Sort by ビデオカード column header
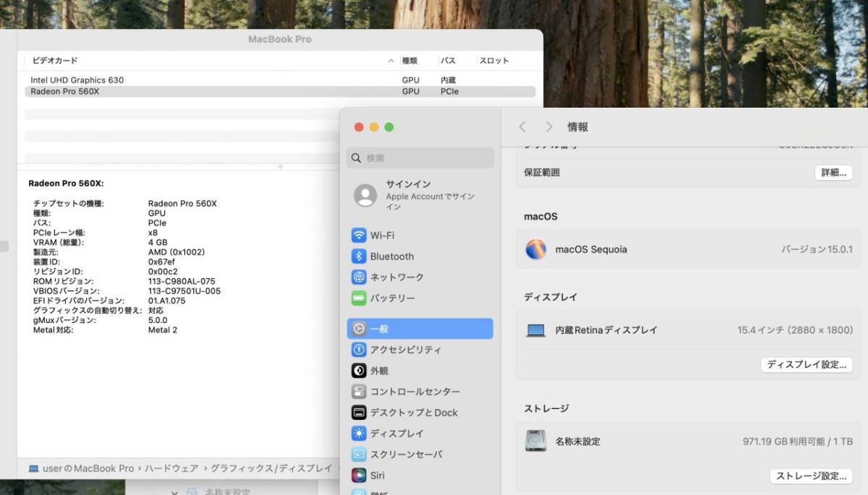868x495 pixels. click(x=55, y=61)
